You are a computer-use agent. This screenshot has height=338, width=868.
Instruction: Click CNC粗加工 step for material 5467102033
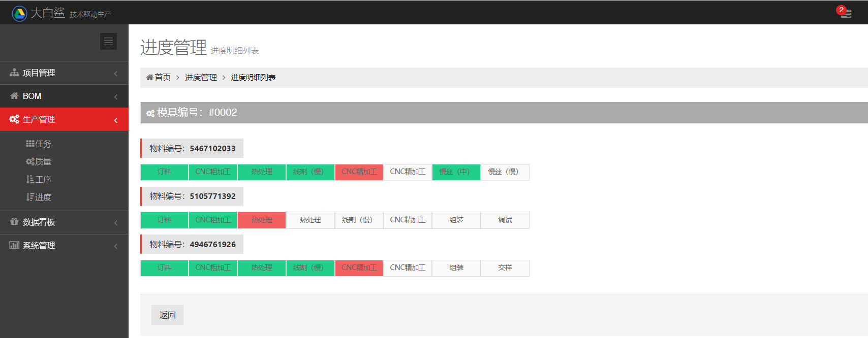click(213, 172)
